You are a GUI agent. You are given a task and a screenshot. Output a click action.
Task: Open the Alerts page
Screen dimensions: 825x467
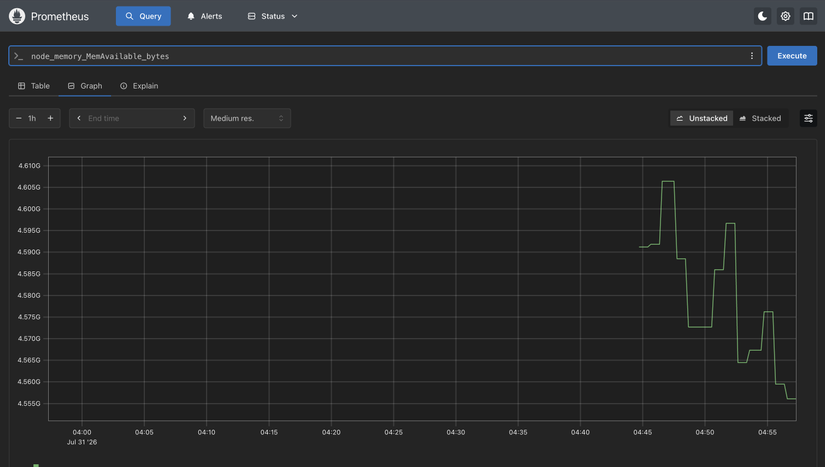coord(205,16)
